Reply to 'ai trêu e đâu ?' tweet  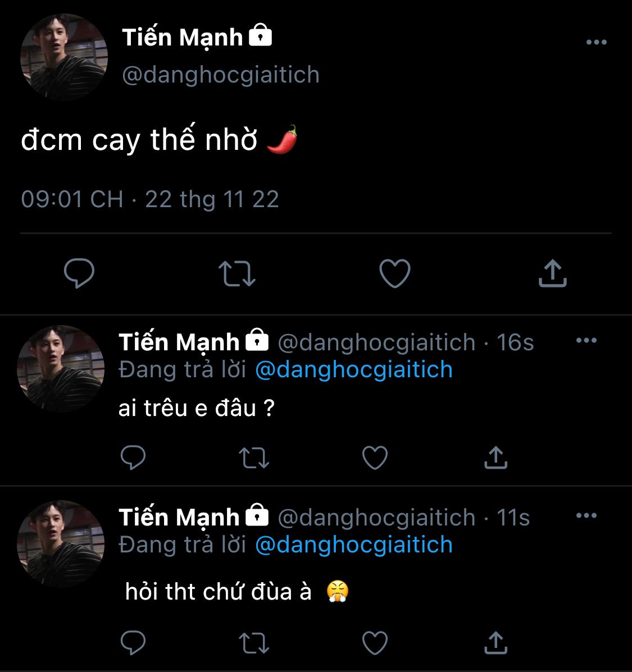point(133,458)
